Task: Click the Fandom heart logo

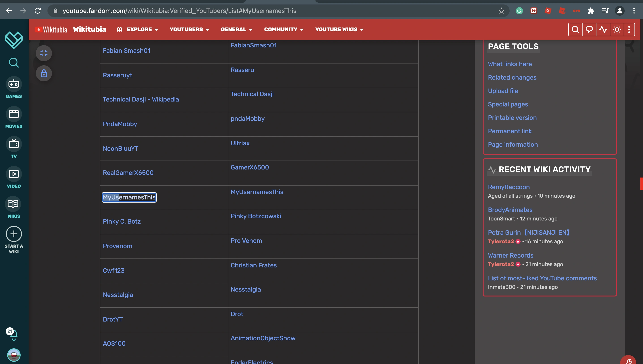Action: coord(14,40)
